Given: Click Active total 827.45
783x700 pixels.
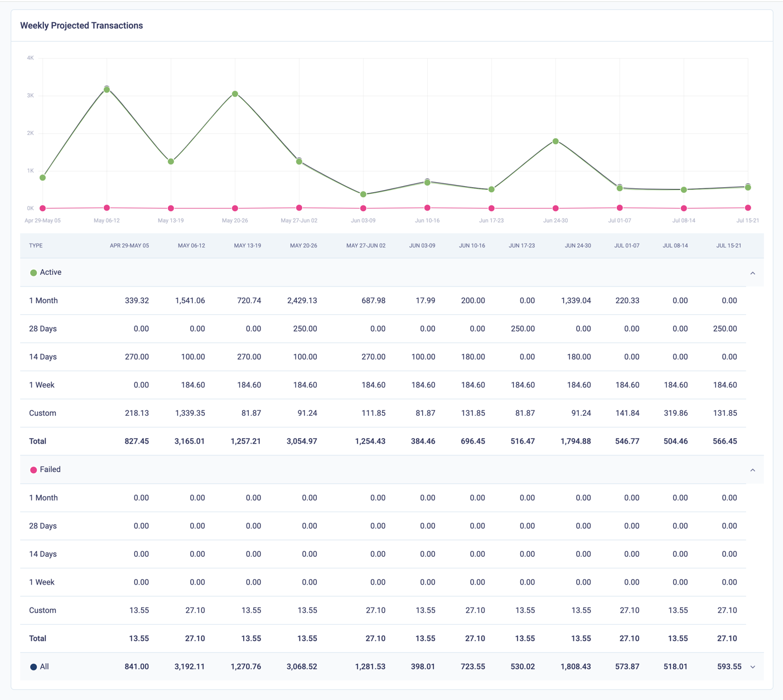Looking at the screenshot, I should tap(137, 441).
